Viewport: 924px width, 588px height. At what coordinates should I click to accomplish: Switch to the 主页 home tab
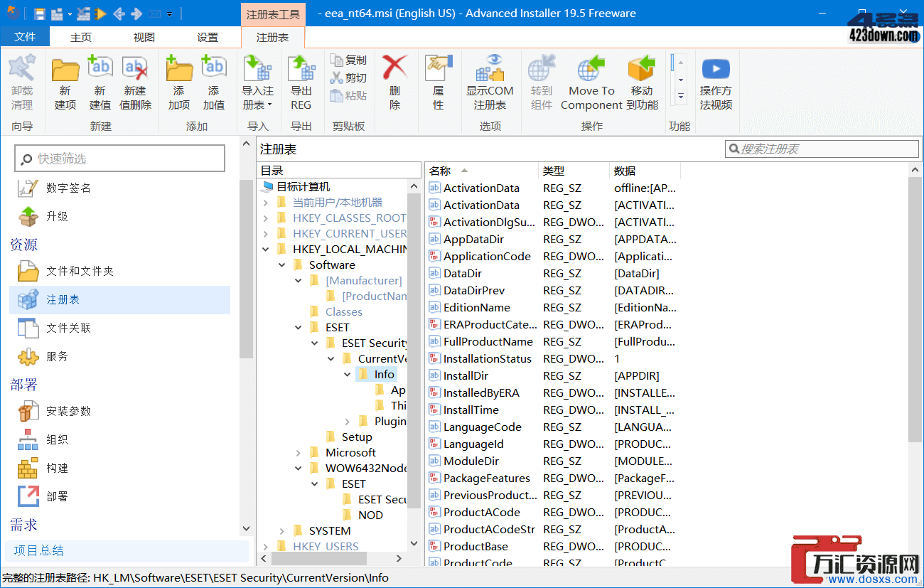click(x=81, y=37)
